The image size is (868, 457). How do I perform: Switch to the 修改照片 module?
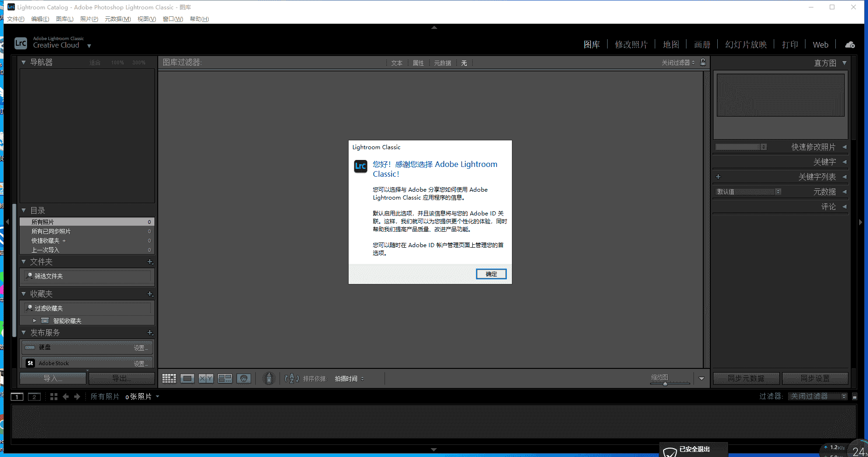[631, 44]
